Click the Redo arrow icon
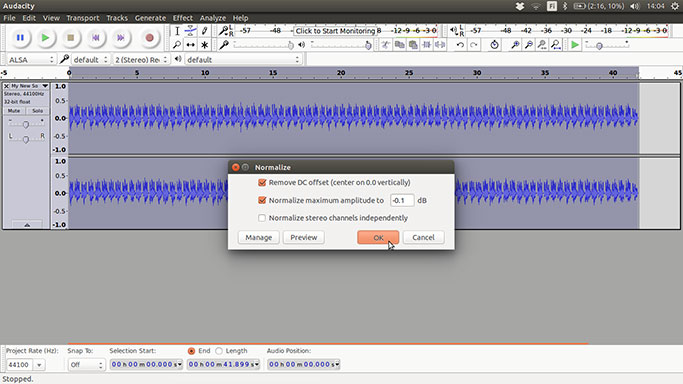 (474, 45)
